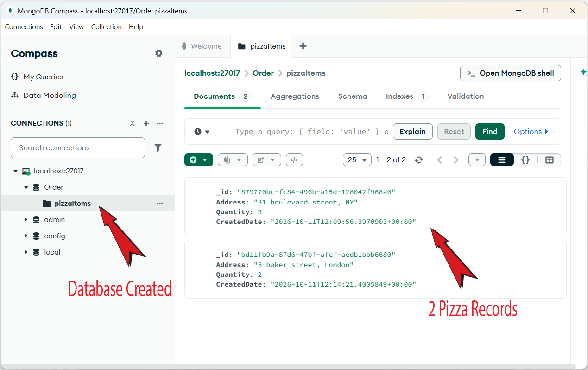This screenshot has height=370, width=588.
Task: Switch to the Welcome tab
Action: point(202,46)
